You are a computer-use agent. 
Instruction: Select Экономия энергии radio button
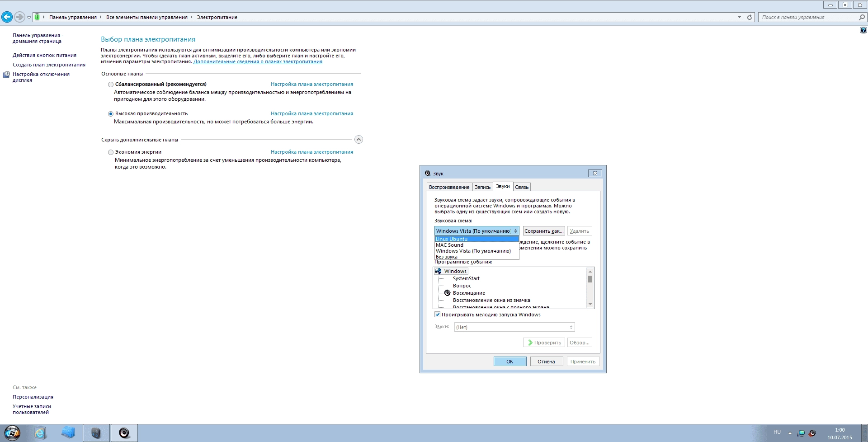click(111, 152)
